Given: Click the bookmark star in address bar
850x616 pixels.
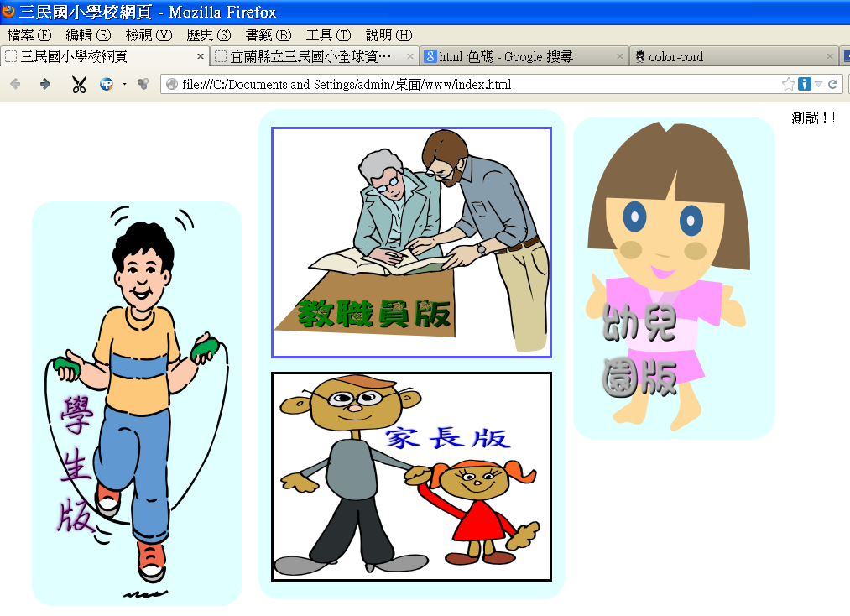Looking at the screenshot, I should [x=788, y=84].
